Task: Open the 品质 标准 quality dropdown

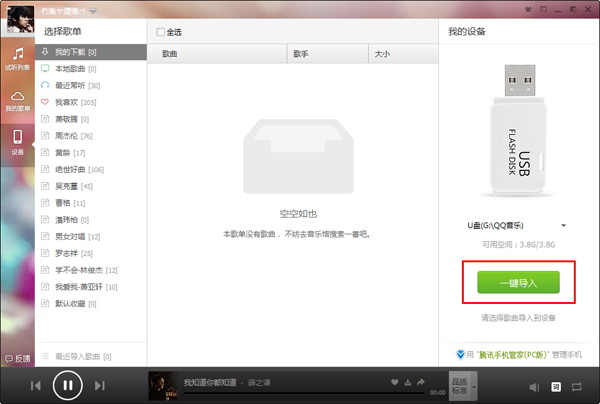Action: click(463, 386)
